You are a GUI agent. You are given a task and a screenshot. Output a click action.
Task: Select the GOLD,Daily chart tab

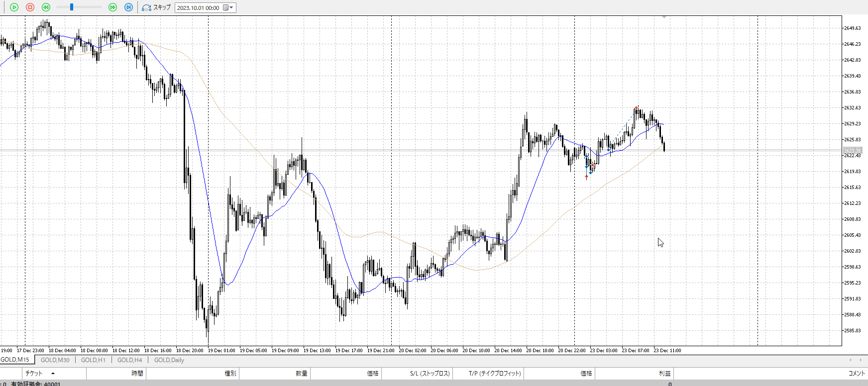tap(169, 360)
